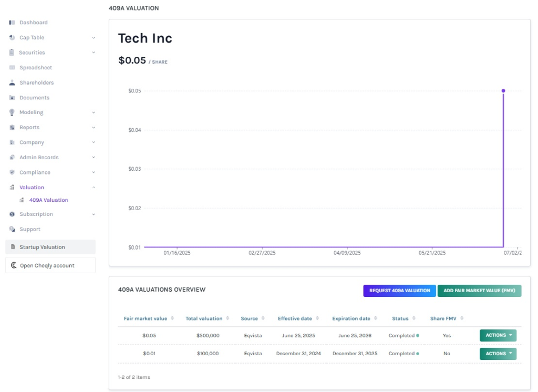The image size is (538, 392).
Task: Click the REQUEST 409A VALUATION button
Action: pyautogui.click(x=399, y=291)
